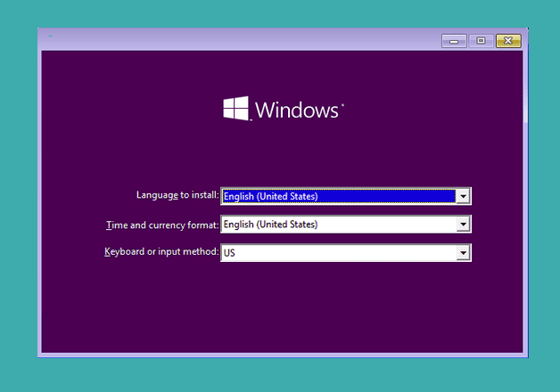Maximize the Windows Setup window
This screenshot has width=560, height=392.
click(x=481, y=41)
